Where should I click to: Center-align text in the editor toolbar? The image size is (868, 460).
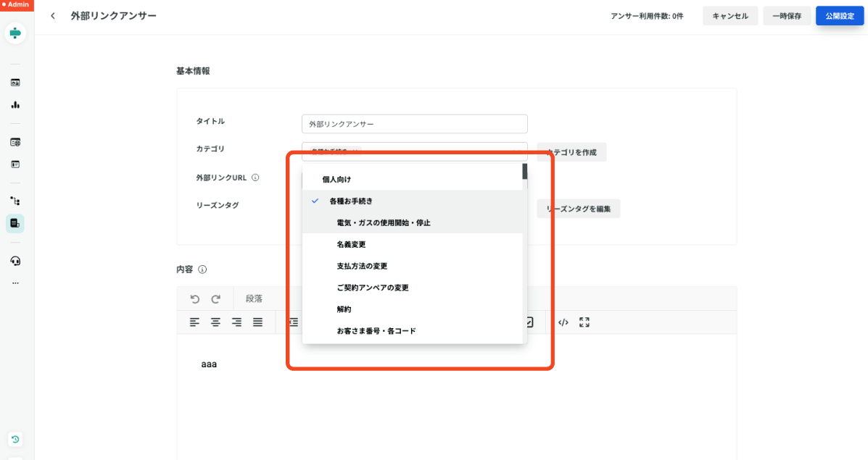coord(215,322)
